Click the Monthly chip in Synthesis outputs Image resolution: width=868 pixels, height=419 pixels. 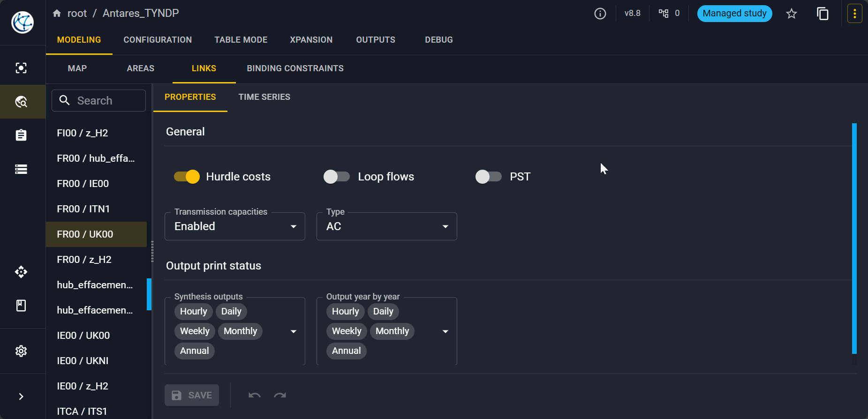click(241, 331)
